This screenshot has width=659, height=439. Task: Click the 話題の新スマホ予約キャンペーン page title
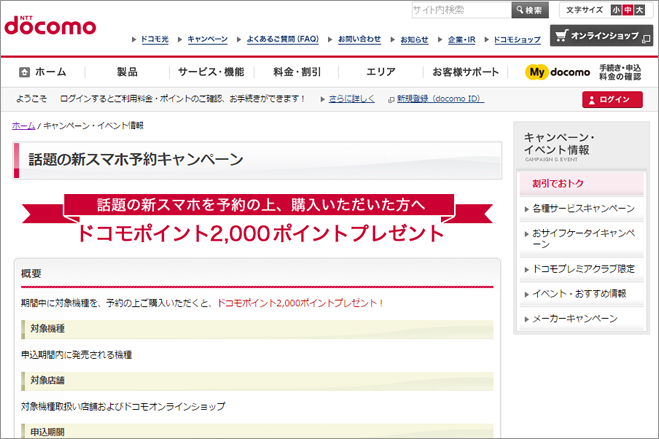tap(135, 160)
